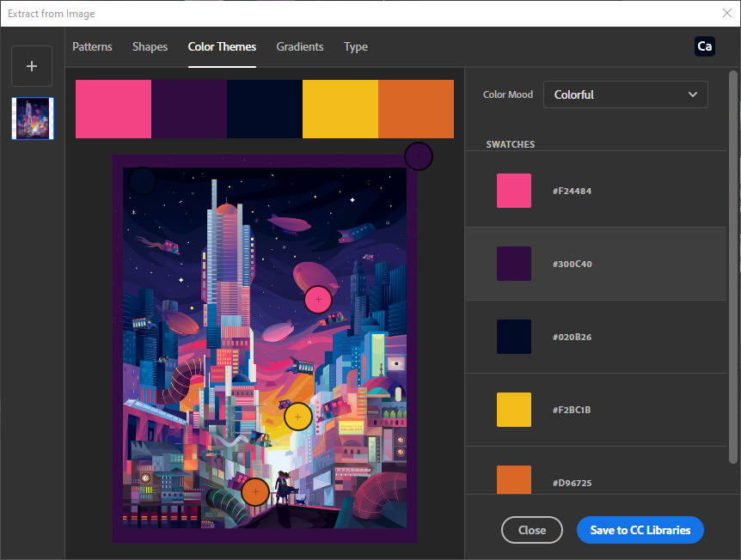741x560 pixels.
Task: Select the navy color picker on artwork
Action: click(x=143, y=181)
